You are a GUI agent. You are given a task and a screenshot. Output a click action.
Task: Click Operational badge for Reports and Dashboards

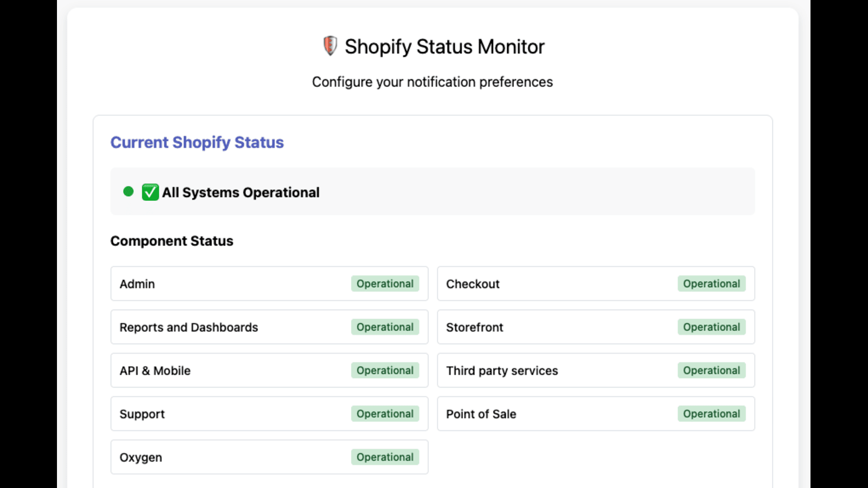click(x=385, y=327)
